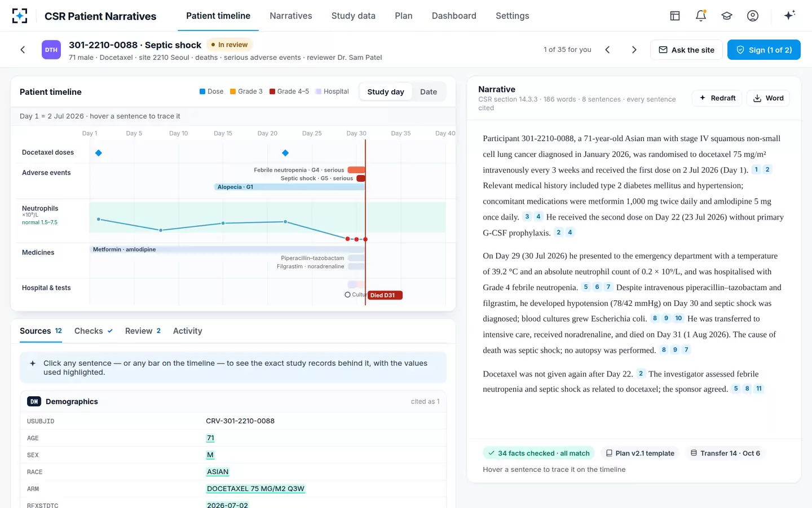Click the highlighted ARM value DOCETAXEL 75 MG/M2 Q3W
Viewport: 812px width, 508px height.
[x=255, y=489]
